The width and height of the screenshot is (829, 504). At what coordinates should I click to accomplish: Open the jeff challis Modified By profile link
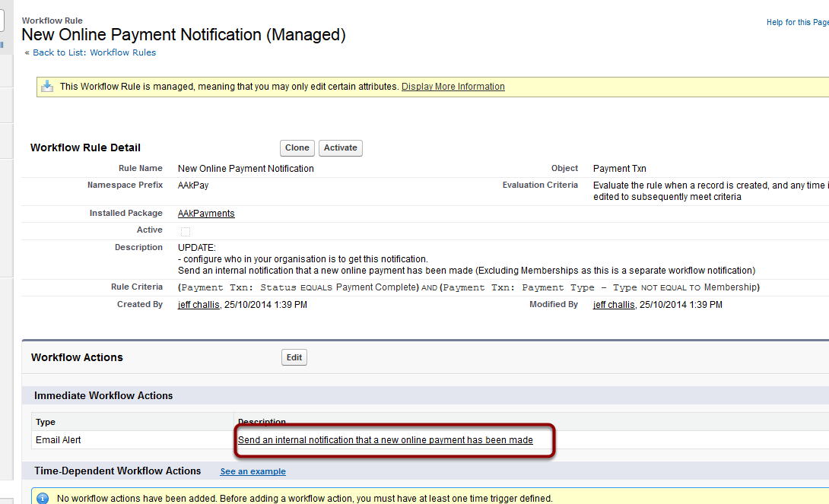coord(613,304)
